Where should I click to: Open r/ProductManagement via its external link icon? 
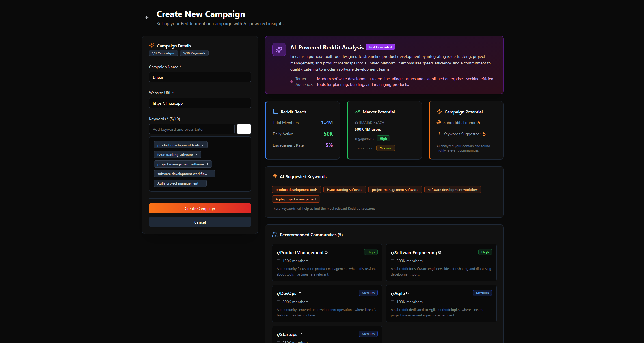[327, 252]
